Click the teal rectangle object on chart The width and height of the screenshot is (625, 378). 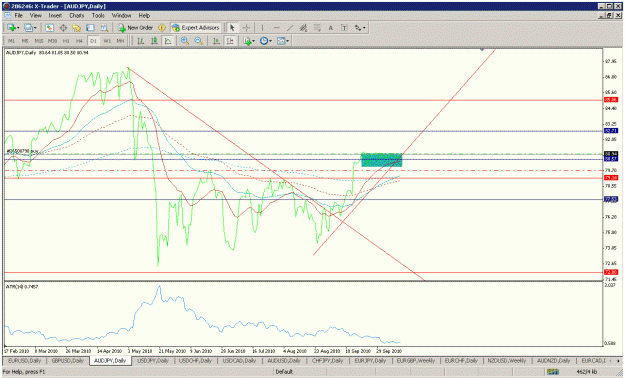pyautogui.click(x=381, y=159)
